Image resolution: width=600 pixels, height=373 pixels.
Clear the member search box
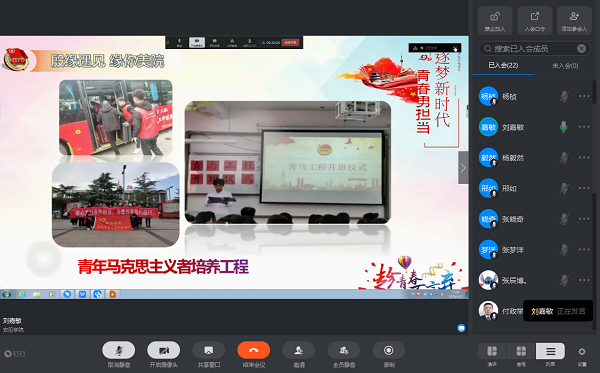coord(581,49)
